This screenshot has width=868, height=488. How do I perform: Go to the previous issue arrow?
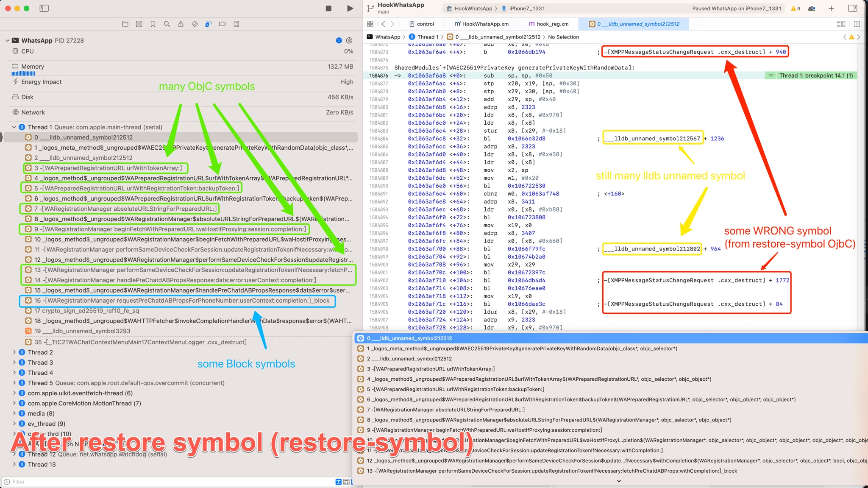click(x=845, y=37)
